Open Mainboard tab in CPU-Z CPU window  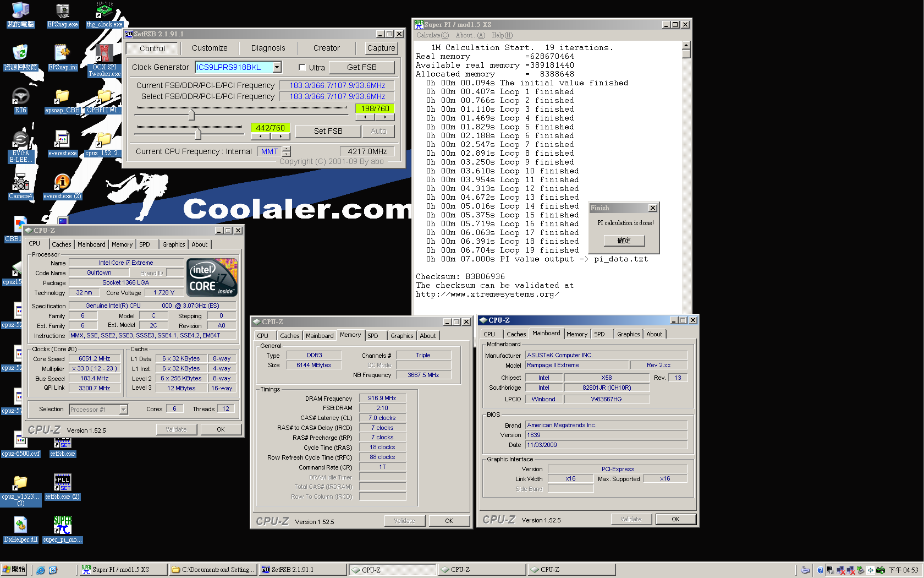[91, 244]
